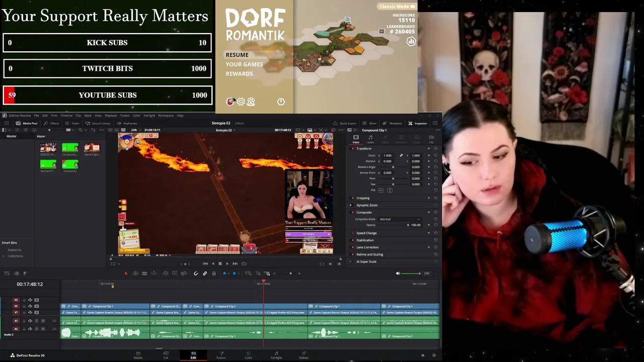Select the Audio tab in Inspector
This screenshot has height=362, width=644.
click(370, 138)
